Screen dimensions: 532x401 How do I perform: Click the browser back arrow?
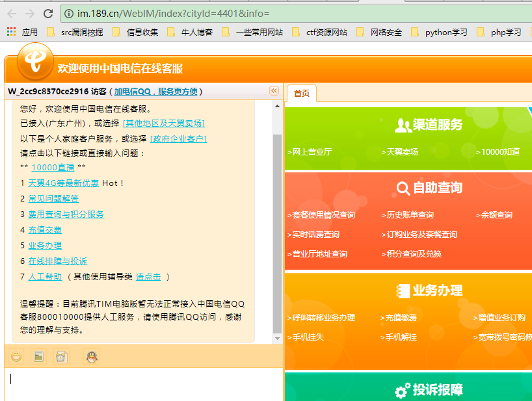click(12, 14)
